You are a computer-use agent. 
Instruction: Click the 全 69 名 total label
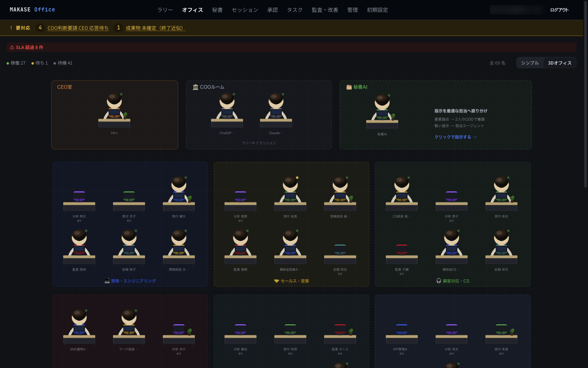pyautogui.click(x=497, y=63)
